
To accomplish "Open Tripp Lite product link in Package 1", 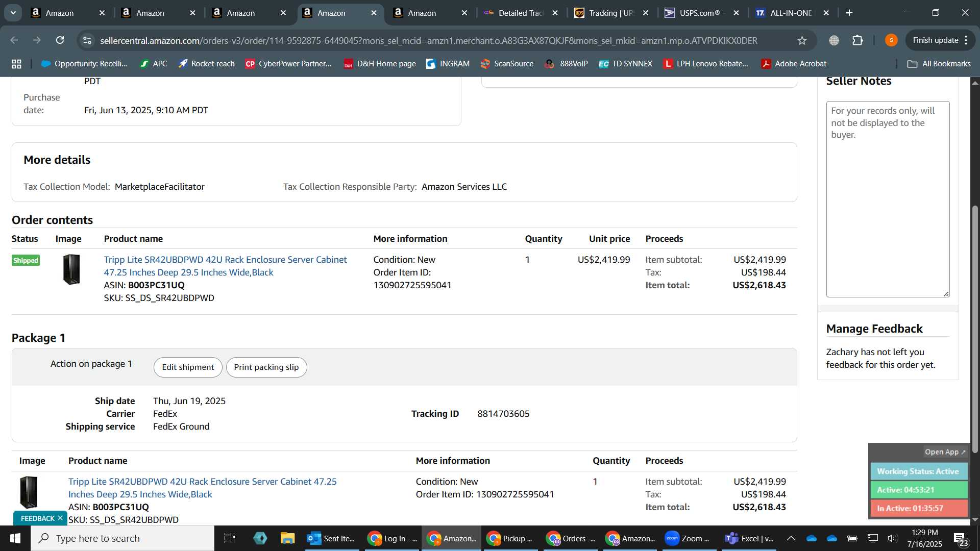I will pyautogui.click(x=202, y=488).
